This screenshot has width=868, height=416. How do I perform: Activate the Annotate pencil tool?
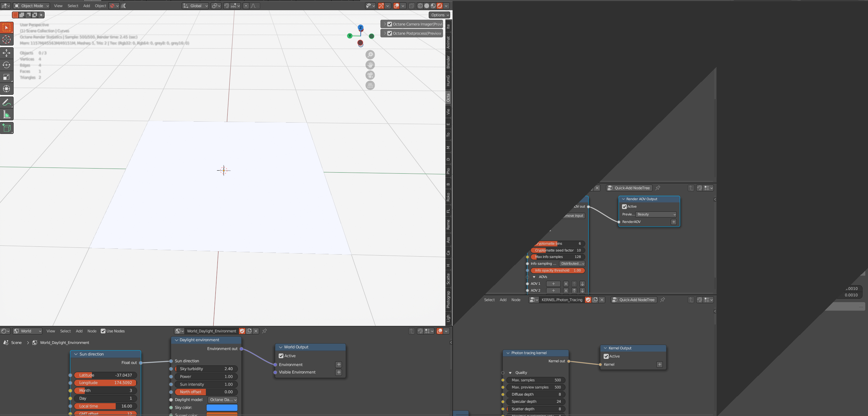[x=6, y=102]
